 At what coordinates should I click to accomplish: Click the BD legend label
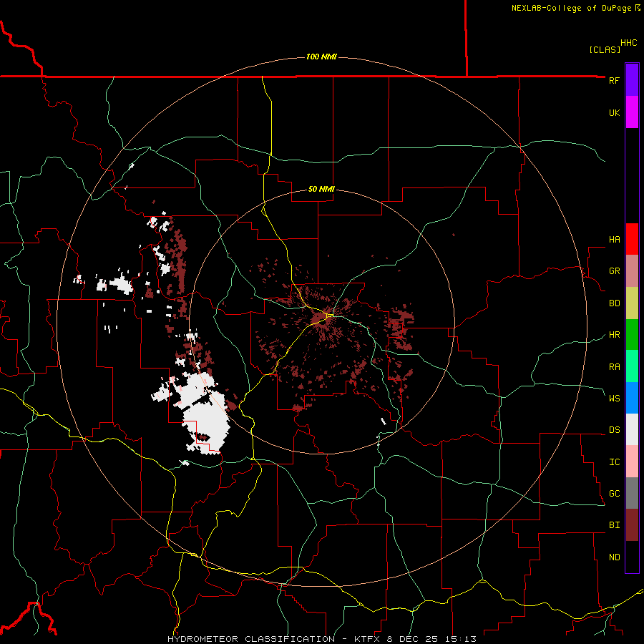point(614,303)
